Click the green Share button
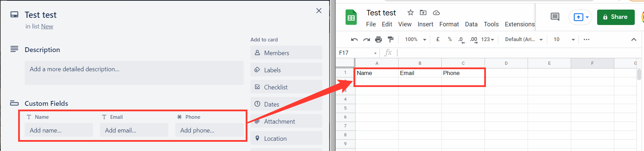 (x=616, y=17)
